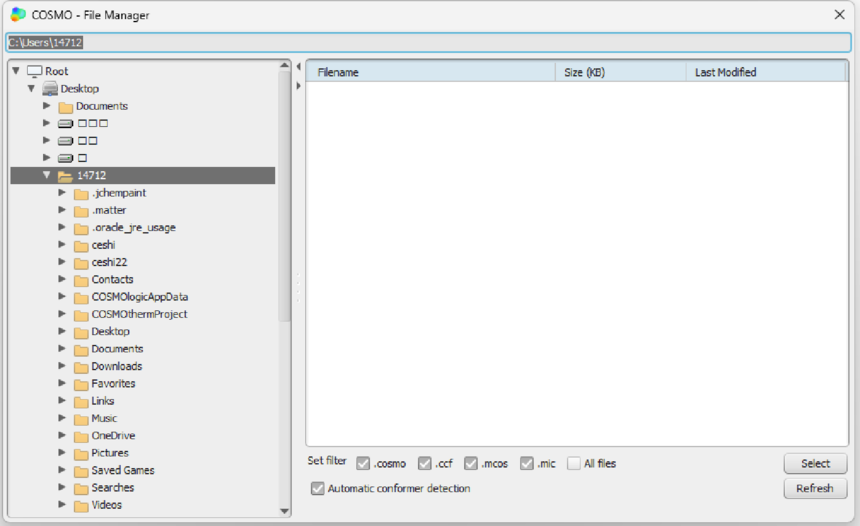The image size is (860, 526).
Task: Click the open 14712 folder icon
Action: (x=65, y=176)
